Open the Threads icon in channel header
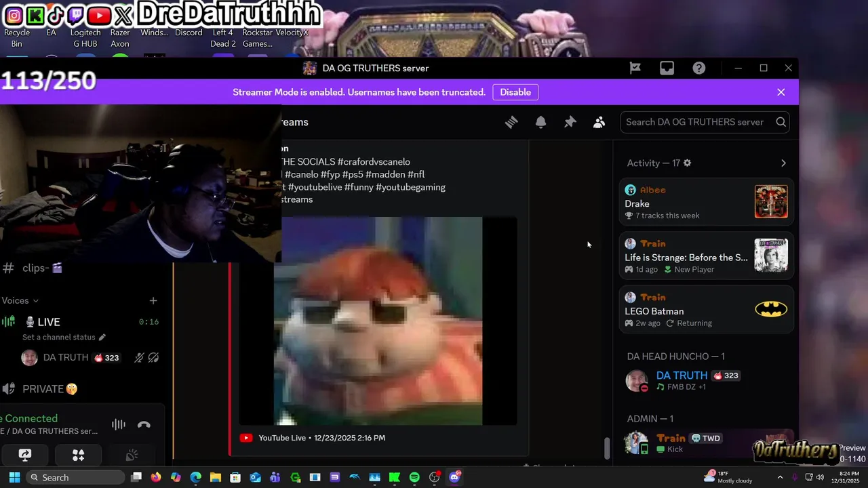 coord(511,122)
